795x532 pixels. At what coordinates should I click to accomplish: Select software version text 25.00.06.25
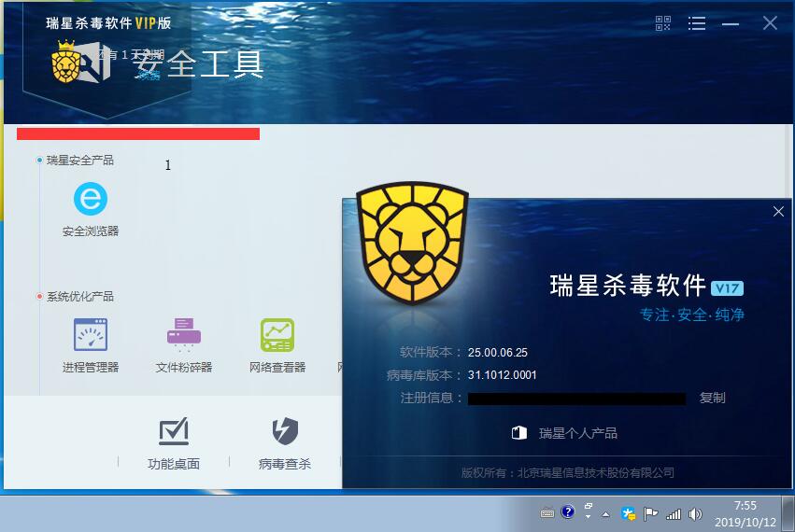[497, 353]
